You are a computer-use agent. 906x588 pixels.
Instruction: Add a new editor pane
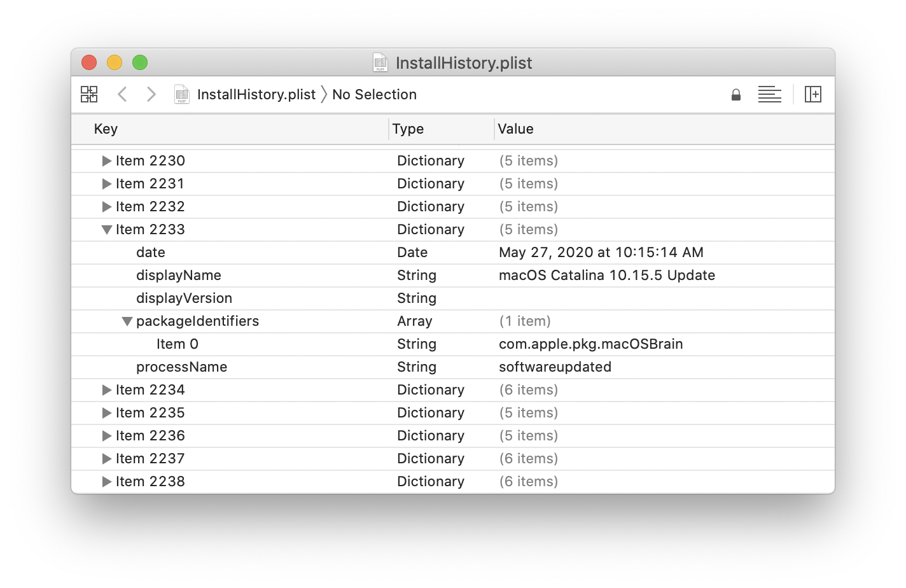pos(812,94)
